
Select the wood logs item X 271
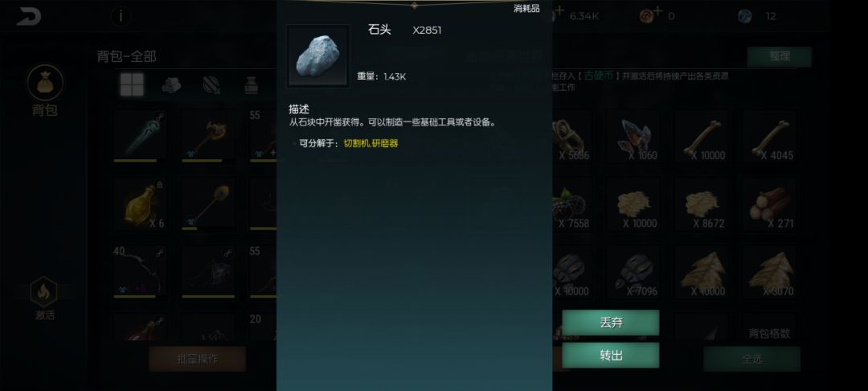click(x=771, y=204)
